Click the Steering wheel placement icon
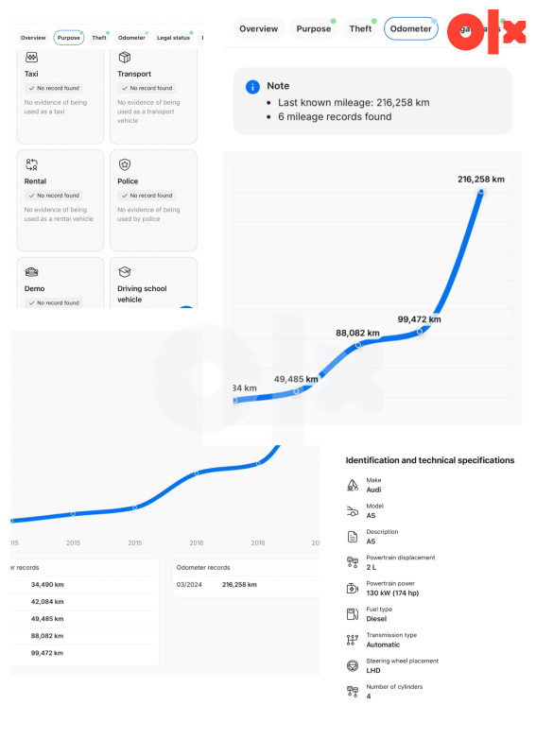536x756 pixels. [353, 665]
